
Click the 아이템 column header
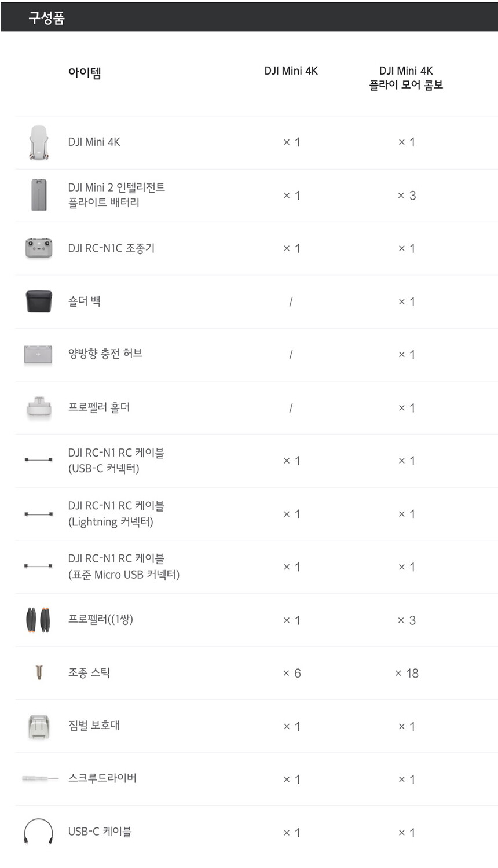(85, 73)
